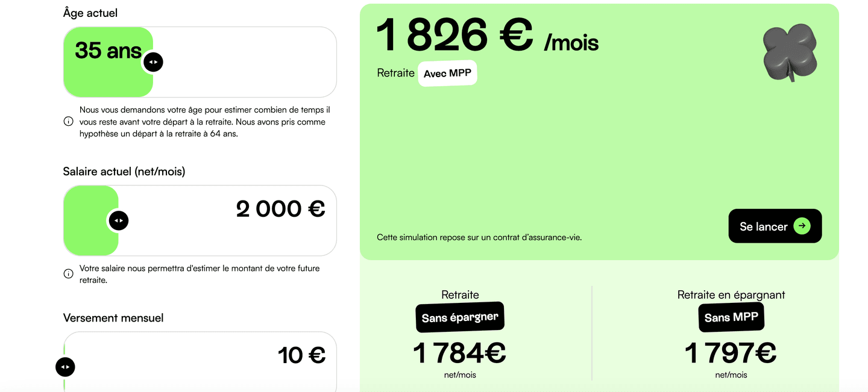Select the Versement mensuel slider handle
Image resolution: width=868 pixels, height=392 pixels.
click(65, 367)
